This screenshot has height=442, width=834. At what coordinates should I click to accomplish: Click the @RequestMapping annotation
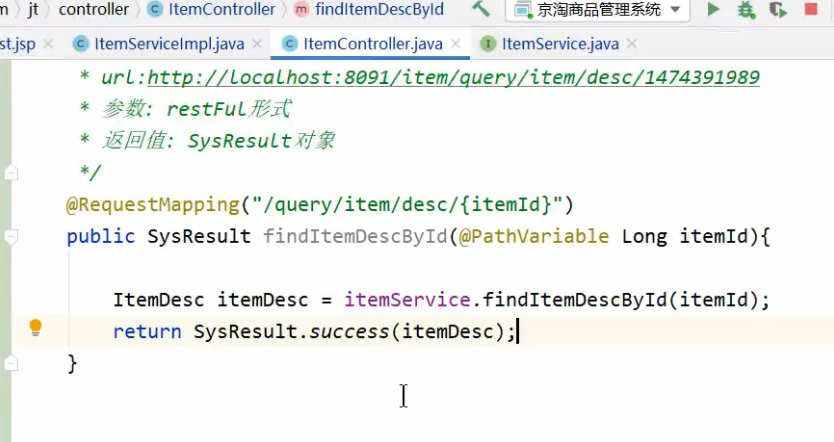(153, 205)
